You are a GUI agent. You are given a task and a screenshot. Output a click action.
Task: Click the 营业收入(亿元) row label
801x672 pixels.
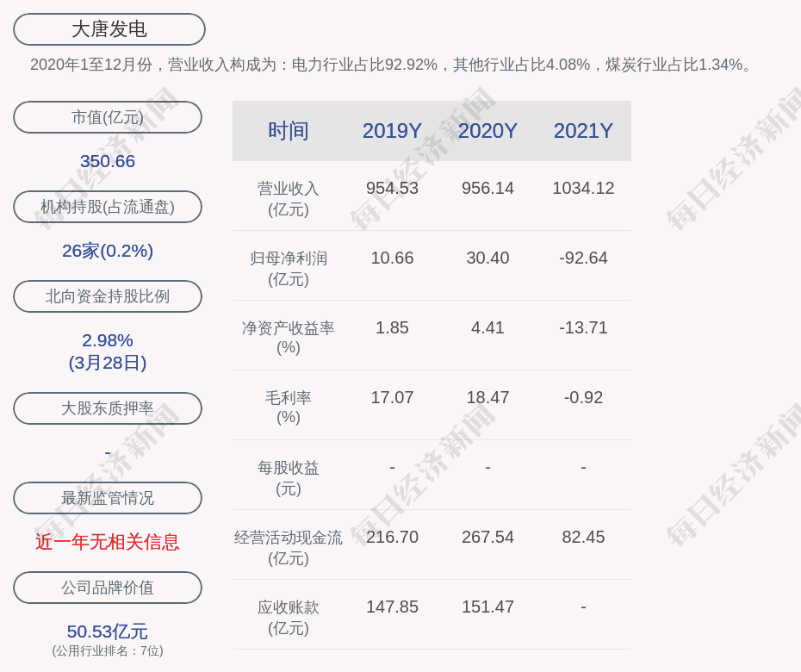point(289,199)
